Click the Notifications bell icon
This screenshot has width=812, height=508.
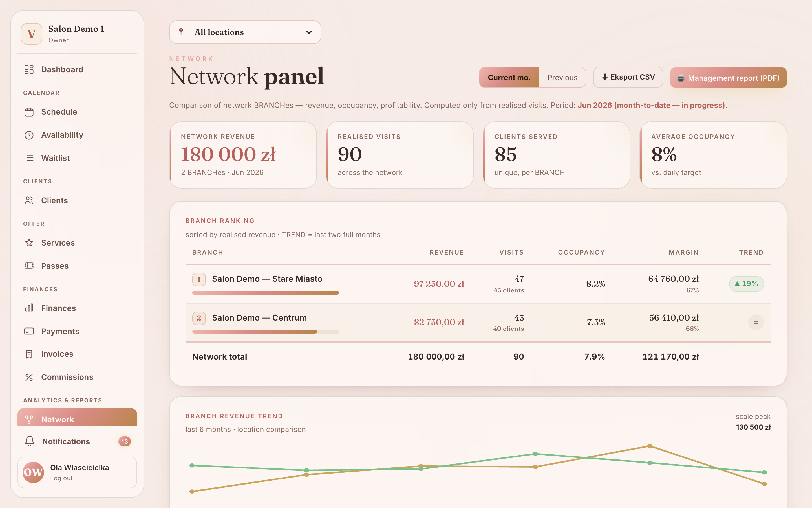pyautogui.click(x=30, y=441)
